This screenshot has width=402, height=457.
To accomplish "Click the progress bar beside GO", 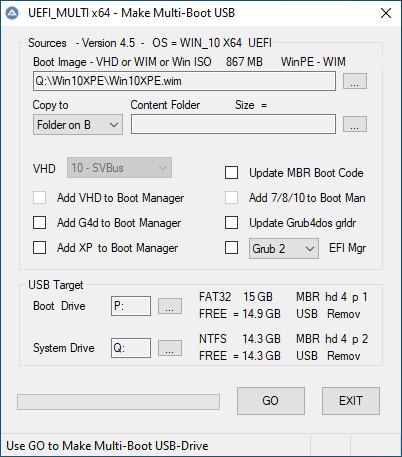I will (118, 402).
